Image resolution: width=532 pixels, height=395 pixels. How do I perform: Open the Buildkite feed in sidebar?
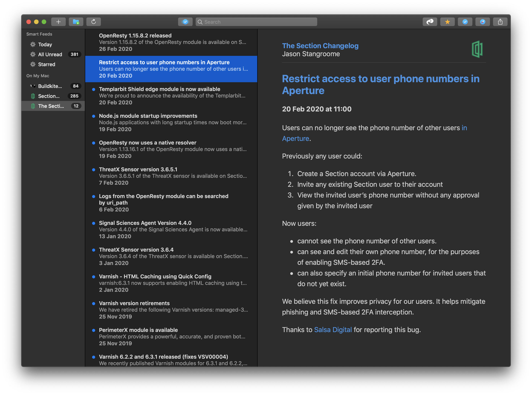(x=53, y=86)
